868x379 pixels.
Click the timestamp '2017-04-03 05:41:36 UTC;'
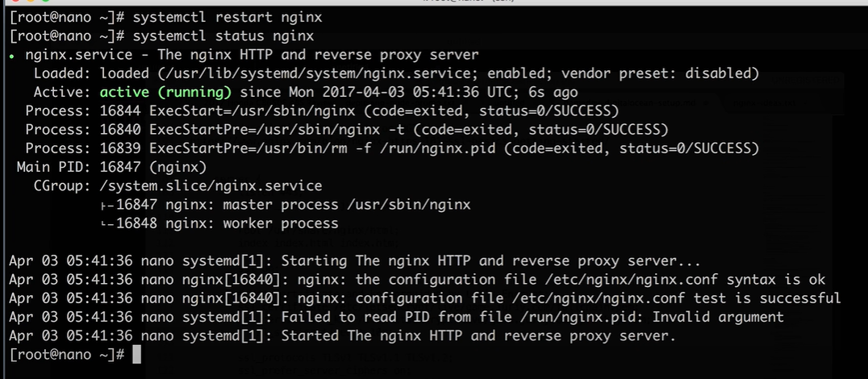point(419,93)
